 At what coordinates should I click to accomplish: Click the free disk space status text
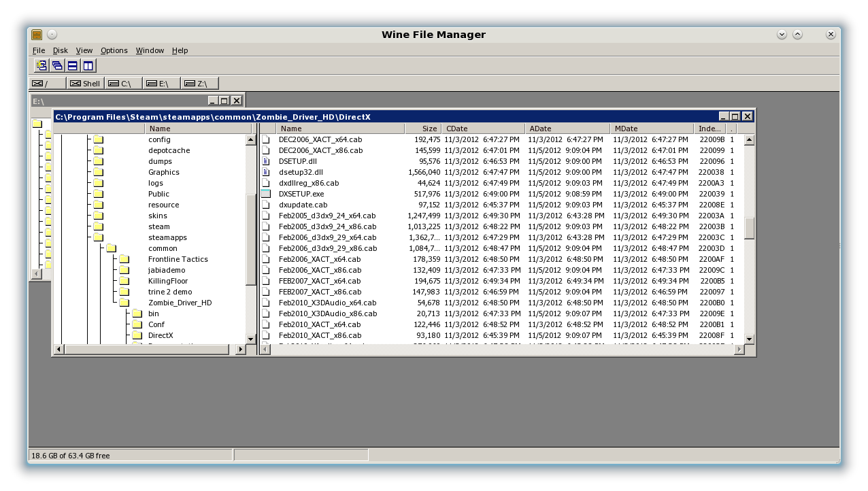71,456
